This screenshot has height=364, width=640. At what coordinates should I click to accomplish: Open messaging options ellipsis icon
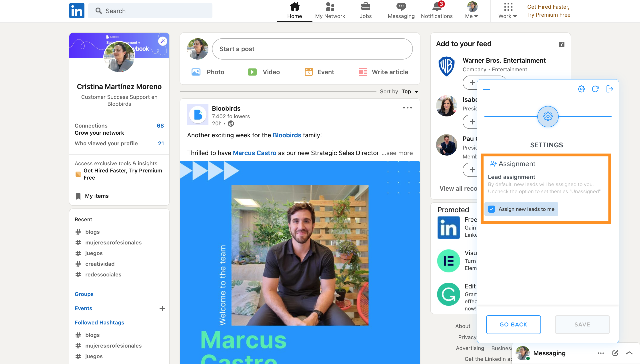pyautogui.click(x=601, y=353)
